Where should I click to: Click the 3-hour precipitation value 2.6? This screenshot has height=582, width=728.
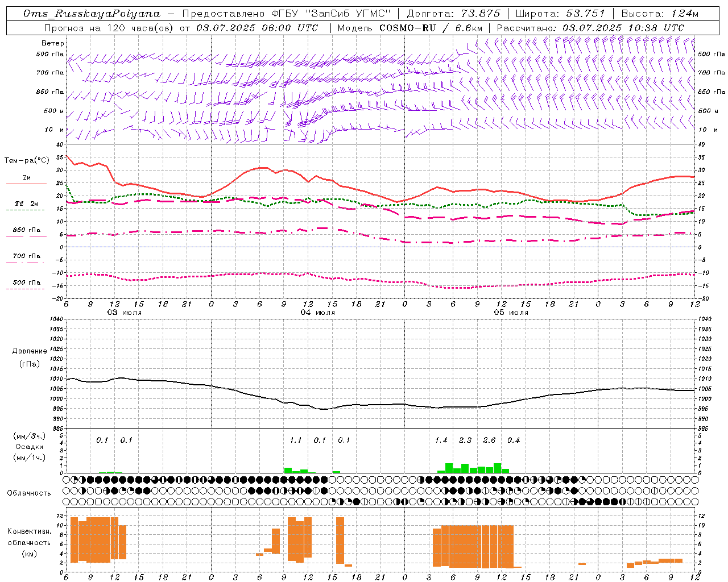pyautogui.click(x=489, y=440)
